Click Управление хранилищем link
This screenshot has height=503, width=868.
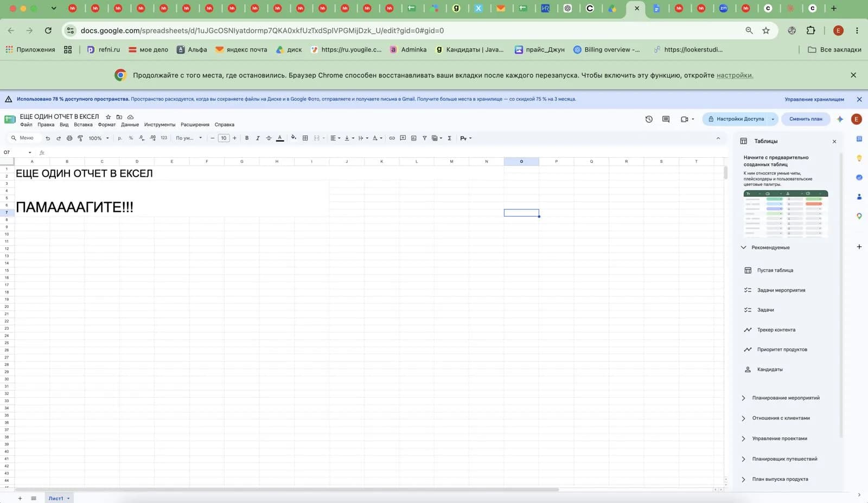click(814, 100)
